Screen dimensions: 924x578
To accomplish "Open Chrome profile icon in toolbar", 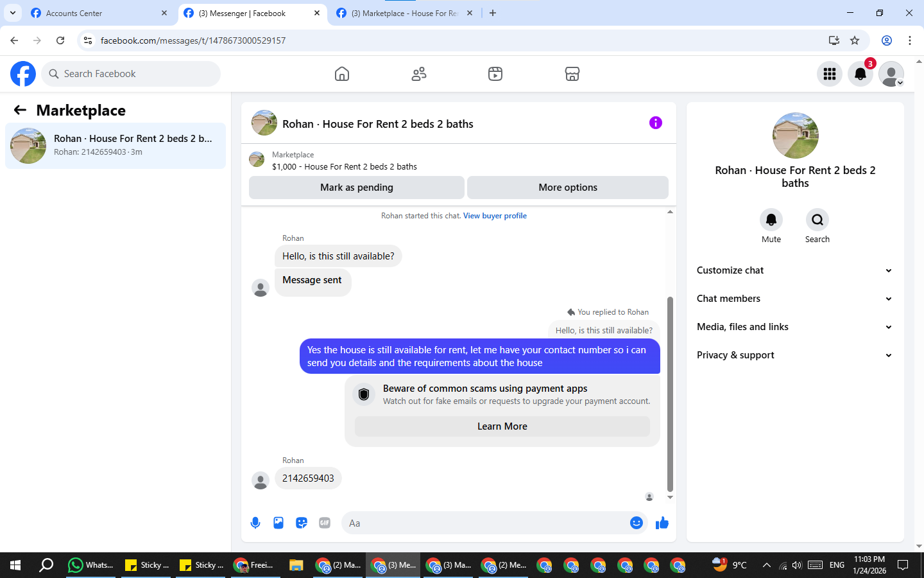I will coord(887,40).
